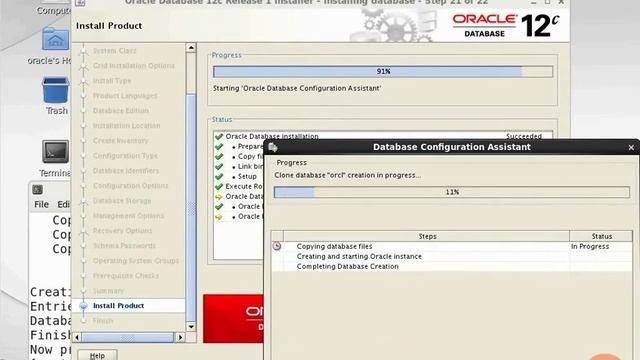640x360 pixels.
Task: Select the Database Edition step
Action: [x=121, y=111]
